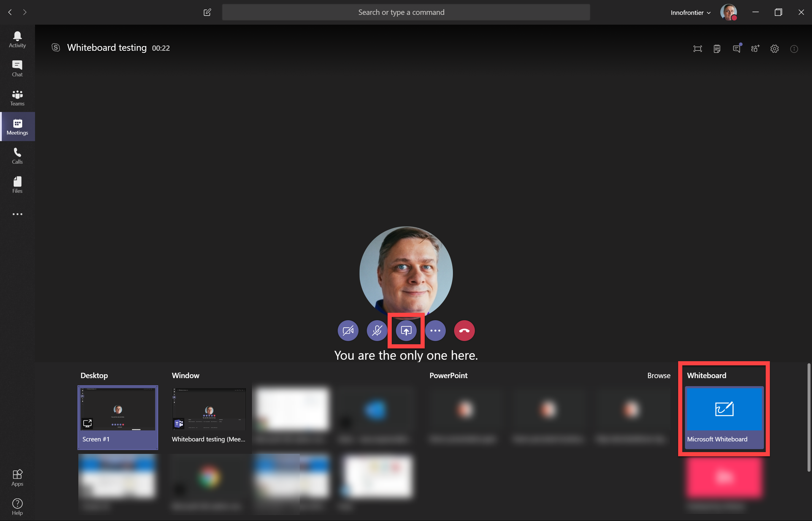
Task: Click the share screen tray button
Action: pos(406,331)
